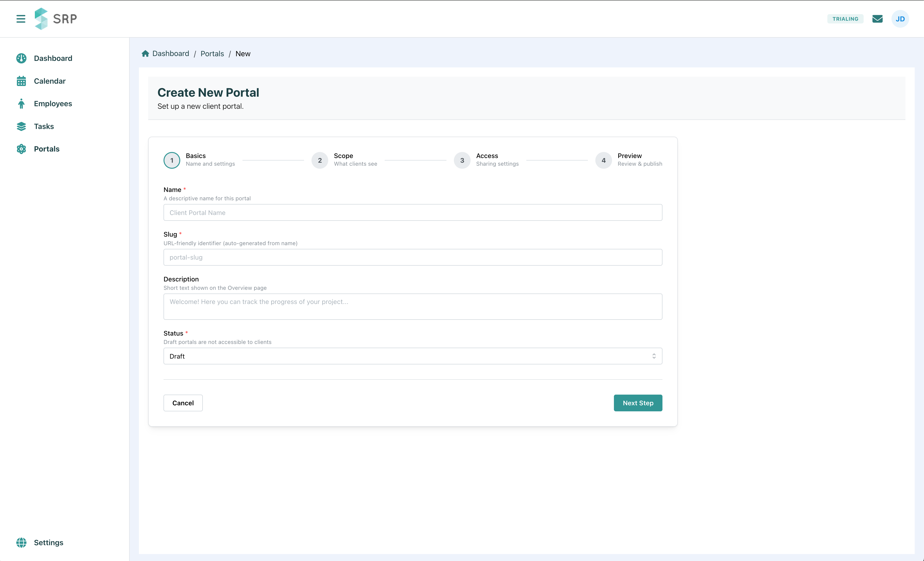Viewport: 924px width, 561px height.
Task: Focus the Client Portal Name field
Action: coord(413,212)
